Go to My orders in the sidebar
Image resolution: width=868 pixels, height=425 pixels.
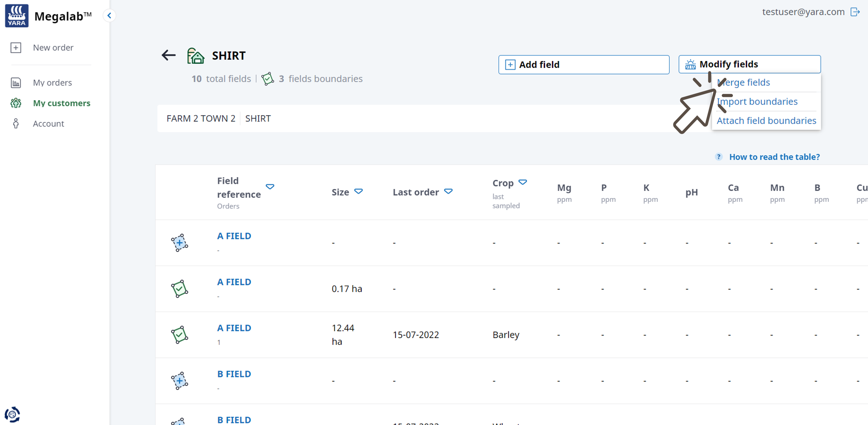pyautogui.click(x=52, y=83)
